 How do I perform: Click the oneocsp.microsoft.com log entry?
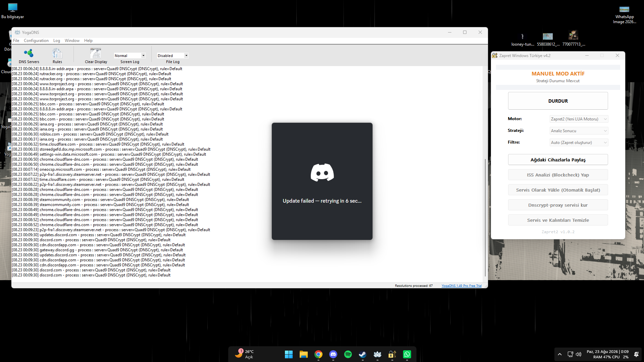pos(101,169)
